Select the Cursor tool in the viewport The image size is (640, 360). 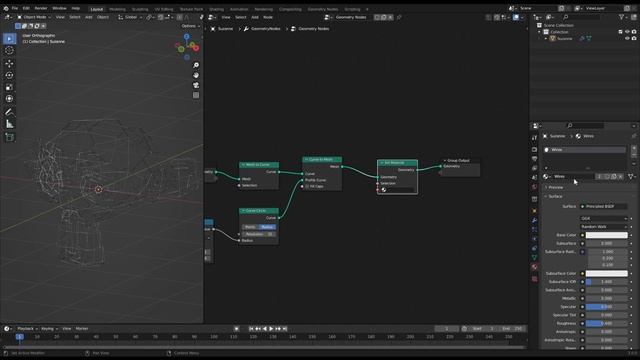(x=9, y=50)
